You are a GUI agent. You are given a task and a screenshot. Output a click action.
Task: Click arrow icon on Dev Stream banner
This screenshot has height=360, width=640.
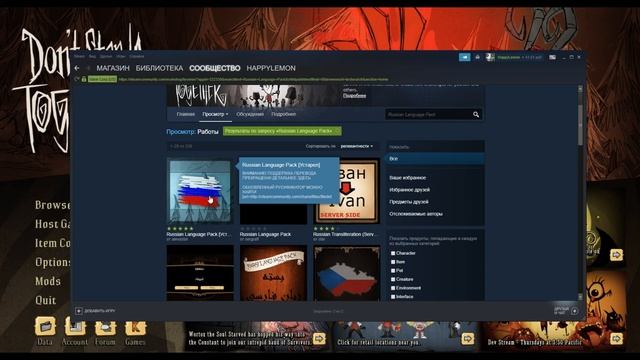tap(616, 338)
